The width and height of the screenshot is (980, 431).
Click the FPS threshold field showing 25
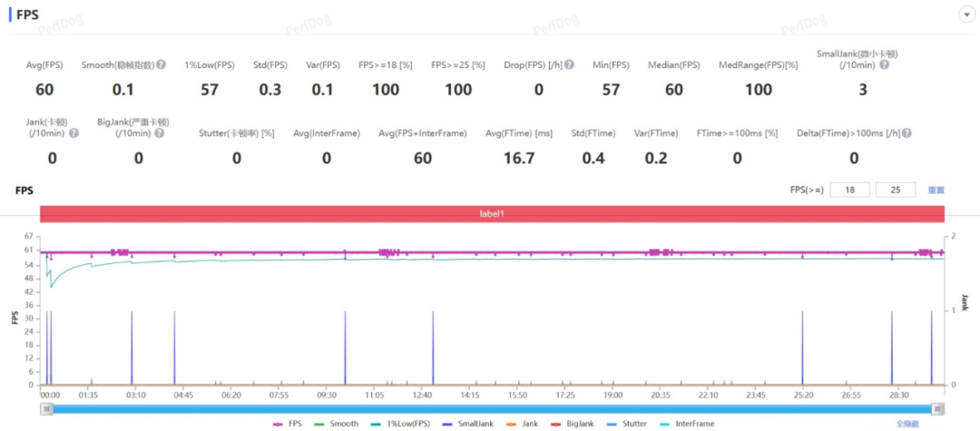click(x=896, y=190)
